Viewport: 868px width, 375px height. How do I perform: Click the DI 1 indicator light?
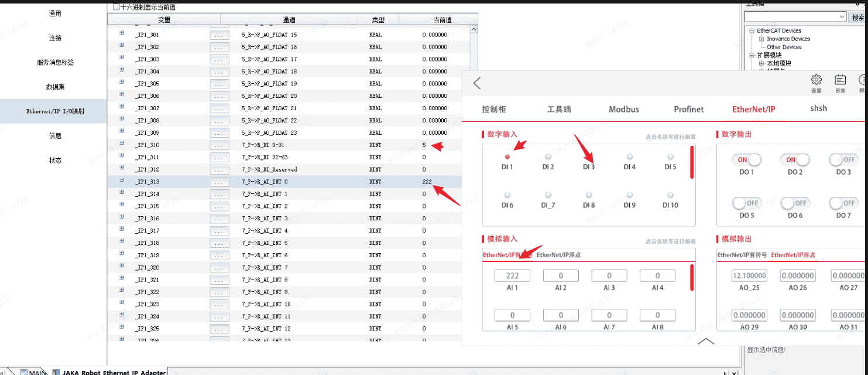coord(507,157)
